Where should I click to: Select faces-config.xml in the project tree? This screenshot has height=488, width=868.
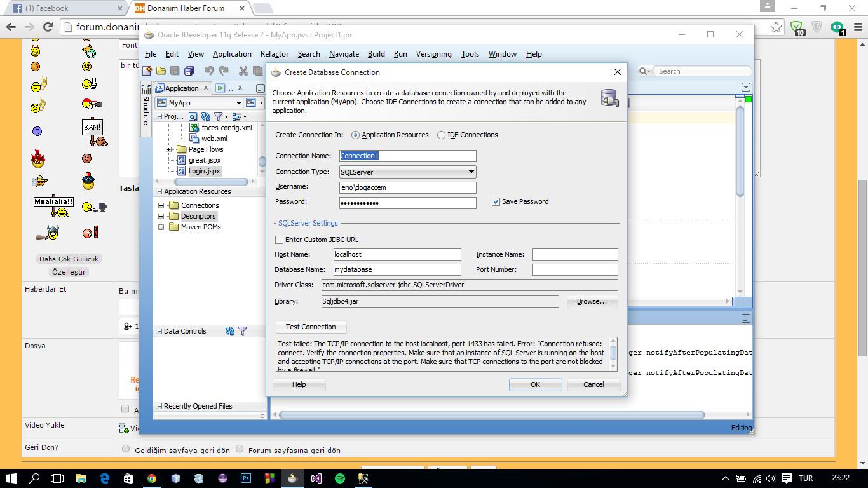click(x=227, y=128)
